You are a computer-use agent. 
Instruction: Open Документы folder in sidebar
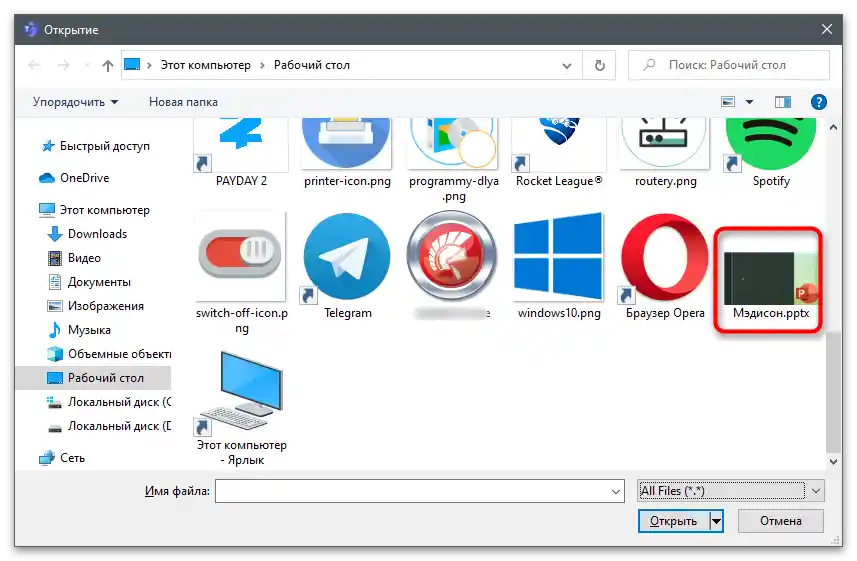pyautogui.click(x=90, y=282)
